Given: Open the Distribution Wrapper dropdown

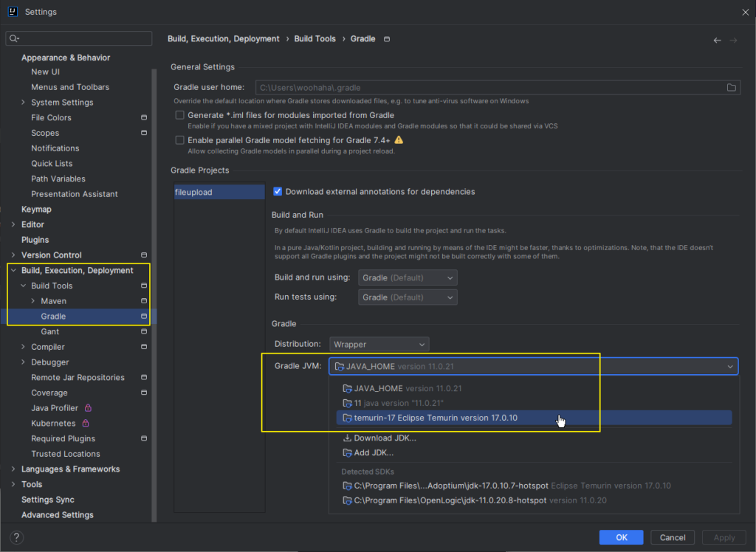Looking at the screenshot, I should coord(379,344).
